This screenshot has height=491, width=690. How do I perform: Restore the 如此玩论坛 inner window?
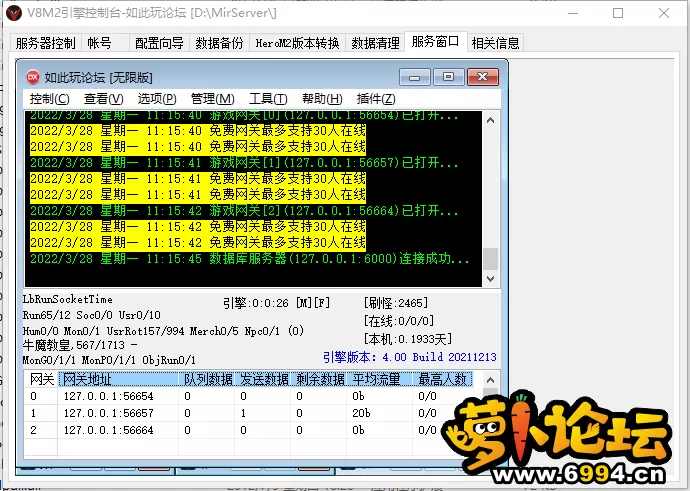[x=448, y=76]
